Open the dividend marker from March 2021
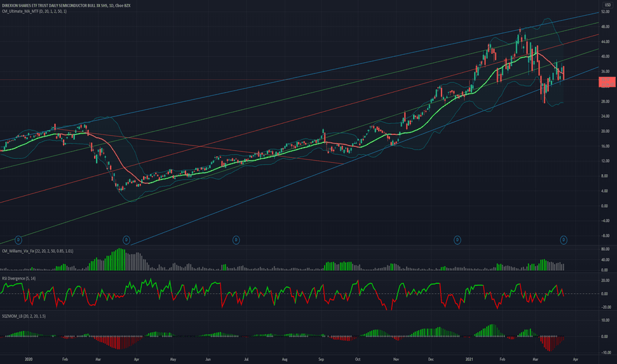This screenshot has height=364, width=617. coord(563,240)
